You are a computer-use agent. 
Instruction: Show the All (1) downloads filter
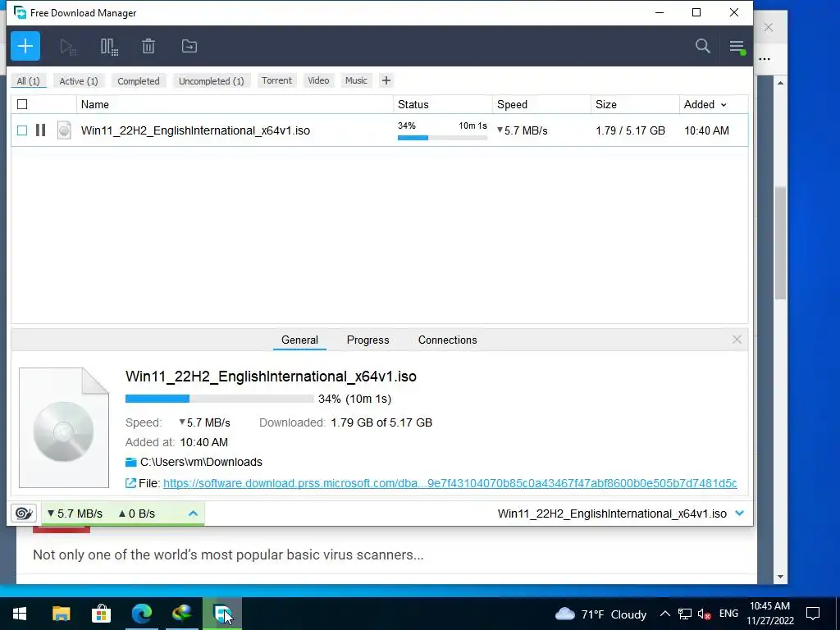click(x=29, y=81)
